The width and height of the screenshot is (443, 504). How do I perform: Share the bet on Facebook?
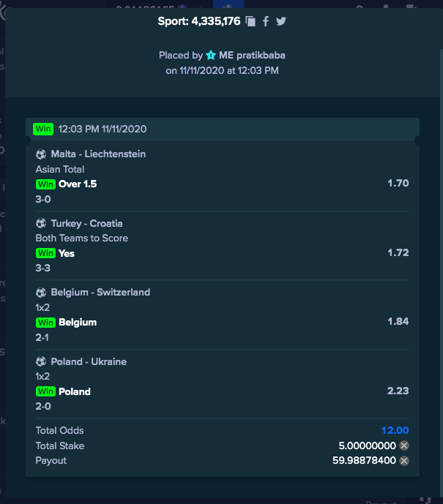(x=265, y=21)
